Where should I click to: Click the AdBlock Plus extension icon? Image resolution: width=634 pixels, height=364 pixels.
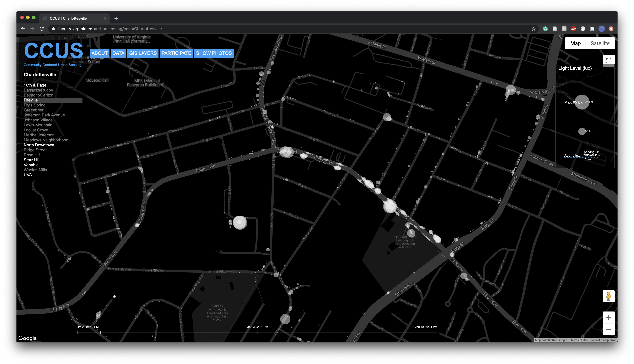coord(573,29)
